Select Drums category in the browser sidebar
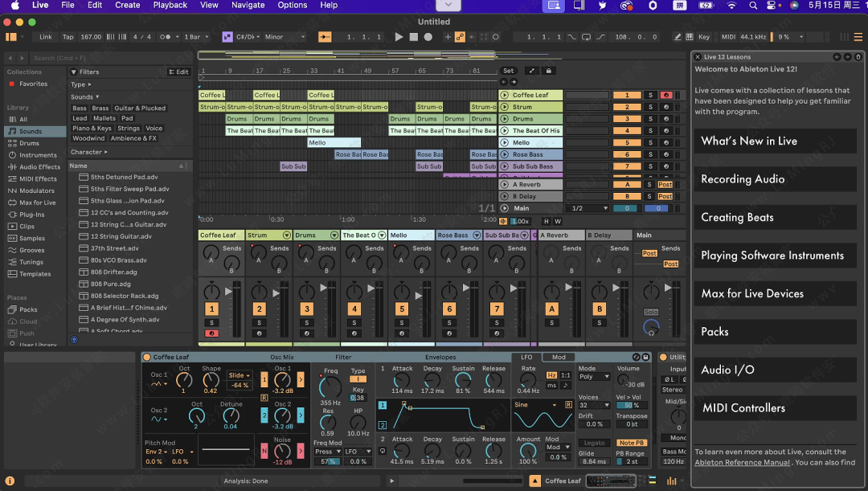The height and width of the screenshot is (491, 868). tap(29, 143)
